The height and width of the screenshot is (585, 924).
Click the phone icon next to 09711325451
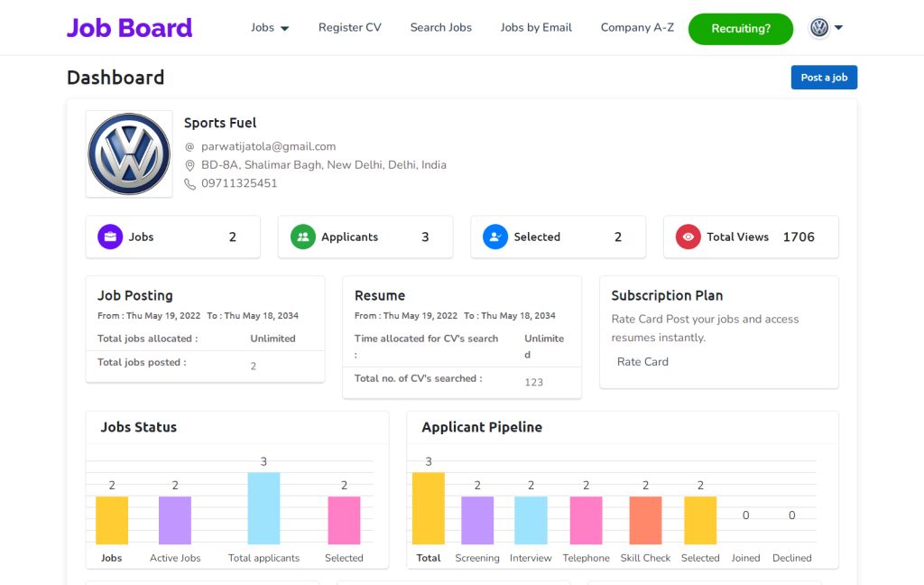pyautogui.click(x=189, y=183)
